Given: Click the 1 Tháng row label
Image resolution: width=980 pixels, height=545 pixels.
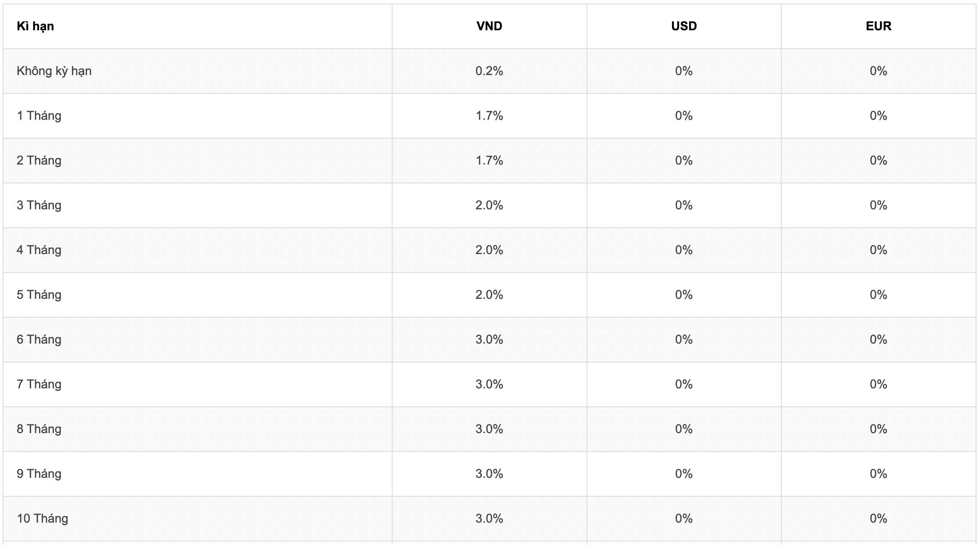Looking at the screenshot, I should pos(39,116).
